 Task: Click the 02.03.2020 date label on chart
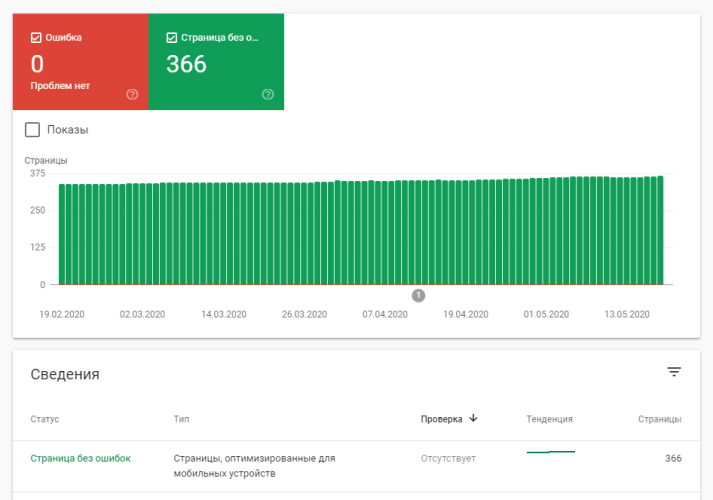(142, 314)
